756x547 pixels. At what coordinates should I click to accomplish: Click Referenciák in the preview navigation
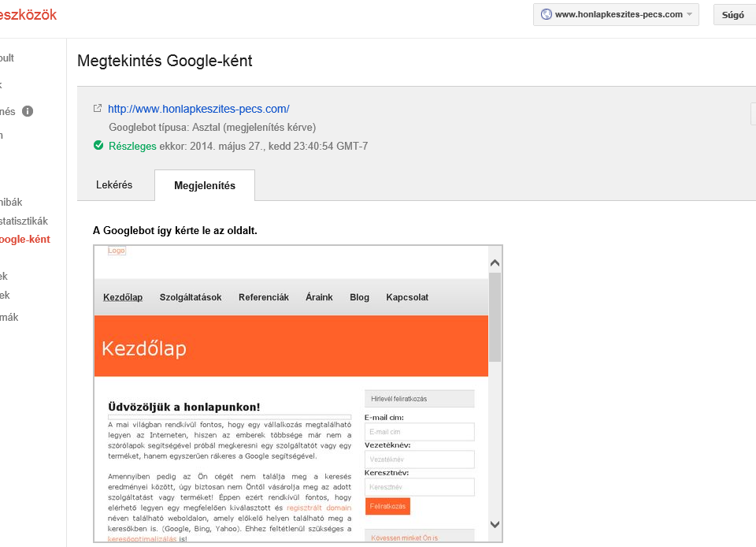(264, 297)
